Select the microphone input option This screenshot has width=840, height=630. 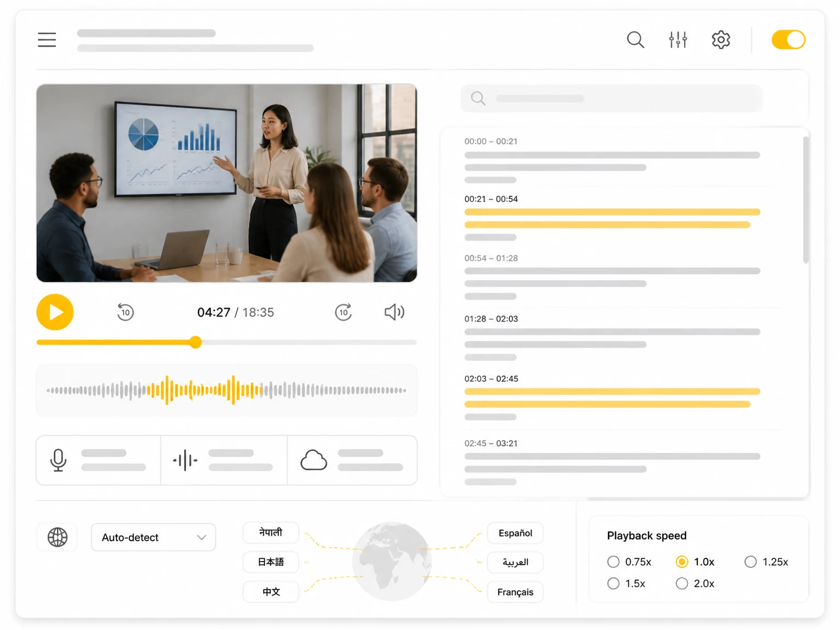point(98,460)
